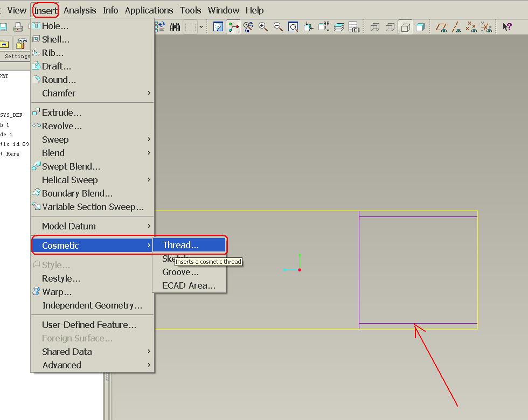
Task: Expand the Blend submenu
Action: point(92,153)
